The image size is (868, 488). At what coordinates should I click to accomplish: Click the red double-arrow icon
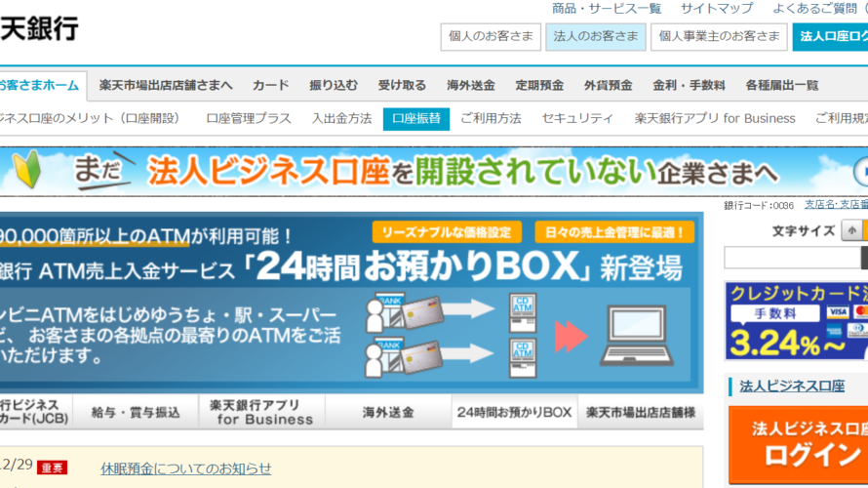pos(571,336)
